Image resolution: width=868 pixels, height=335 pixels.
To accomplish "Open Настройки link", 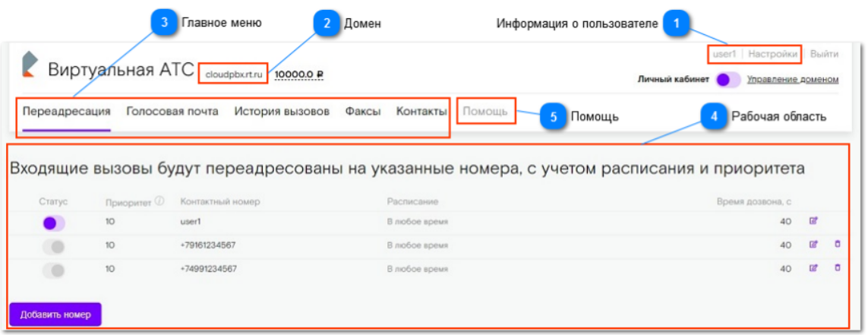I will 773,54.
